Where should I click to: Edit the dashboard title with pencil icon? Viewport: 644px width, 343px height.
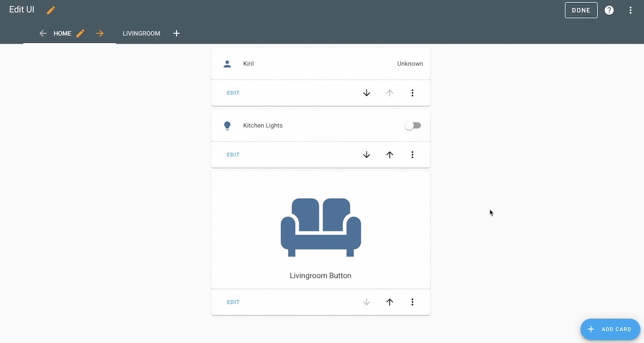point(51,10)
